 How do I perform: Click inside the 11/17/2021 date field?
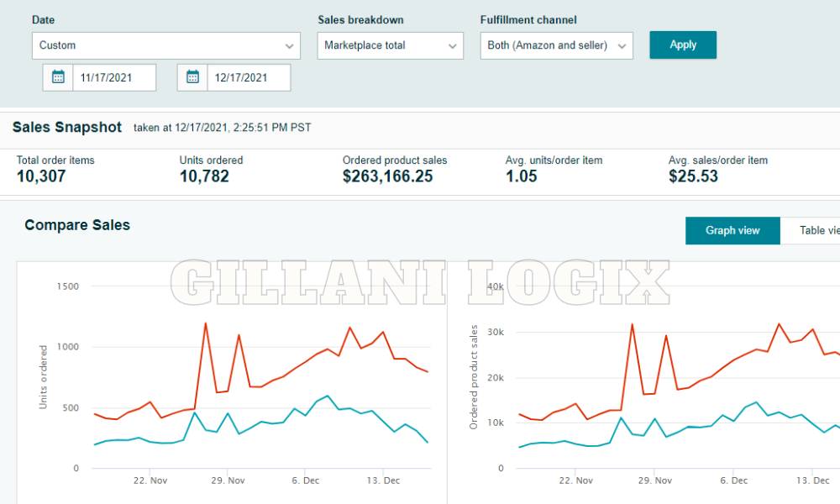[x=113, y=76]
